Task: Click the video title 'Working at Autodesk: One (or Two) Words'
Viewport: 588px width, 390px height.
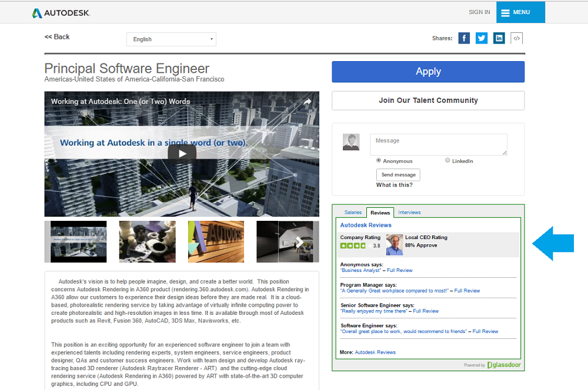Action: point(121,102)
